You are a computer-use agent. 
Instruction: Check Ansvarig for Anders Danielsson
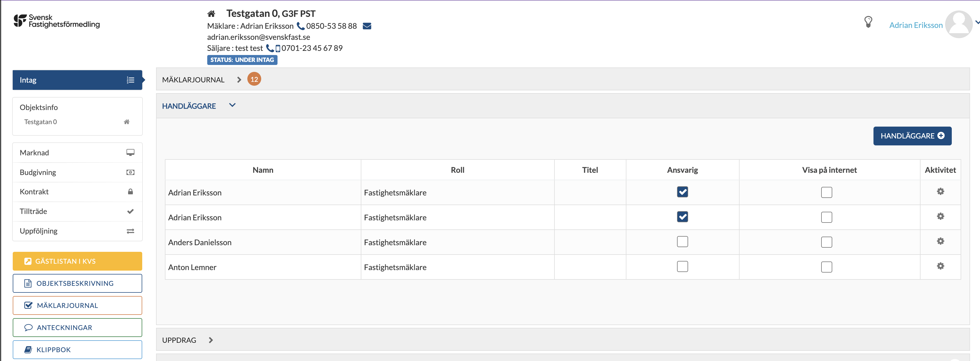pyautogui.click(x=682, y=242)
